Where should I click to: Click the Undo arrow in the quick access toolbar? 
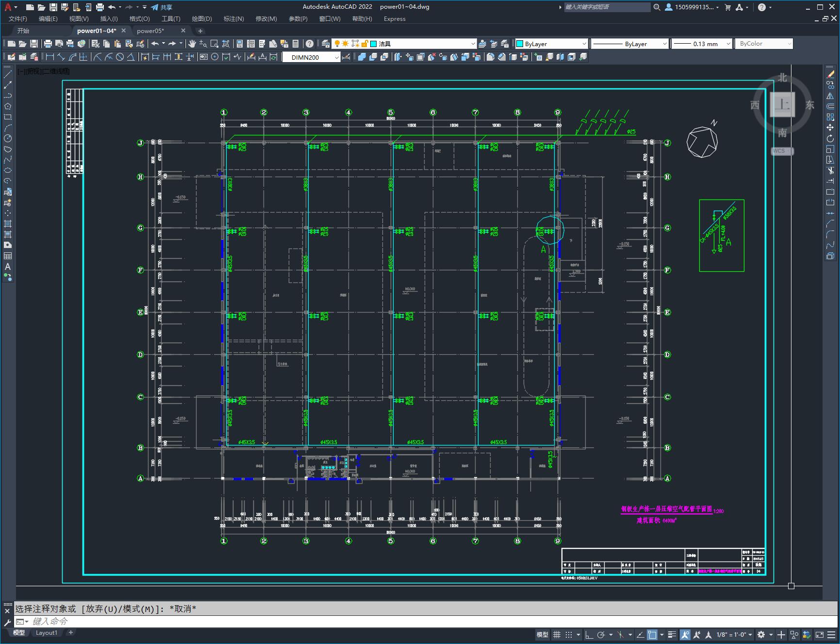(x=112, y=7)
